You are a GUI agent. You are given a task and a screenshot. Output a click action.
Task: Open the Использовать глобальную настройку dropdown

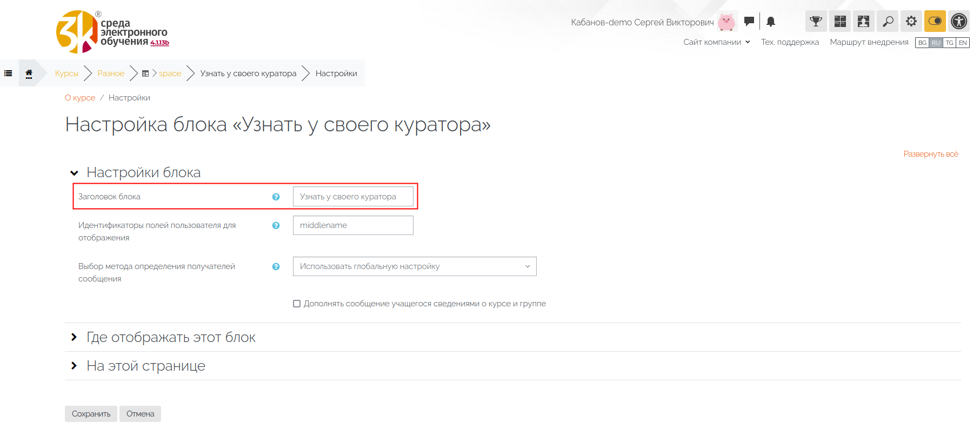point(415,266)
